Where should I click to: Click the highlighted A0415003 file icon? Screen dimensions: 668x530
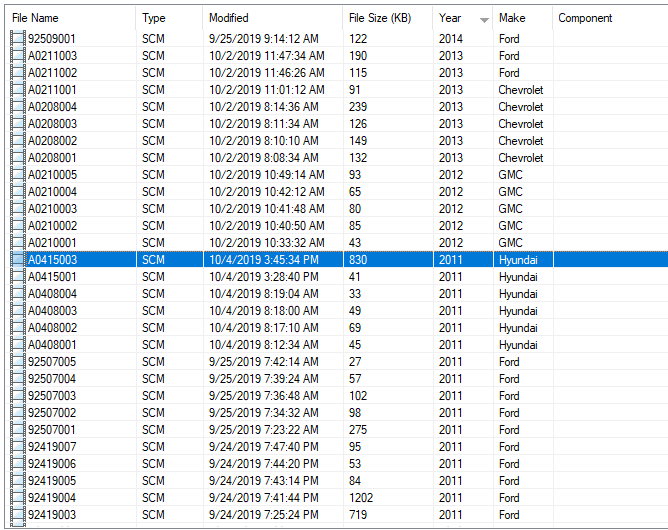[x=18, y=260]
